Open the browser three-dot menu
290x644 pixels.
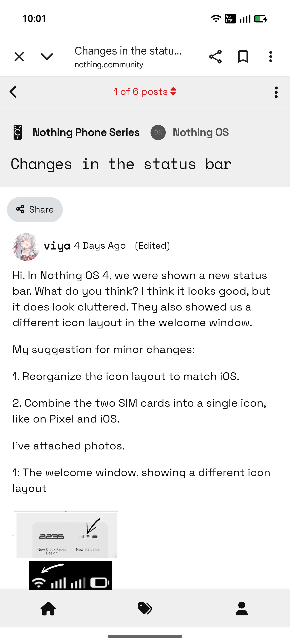pyautogui.click(x=270, y=57)
